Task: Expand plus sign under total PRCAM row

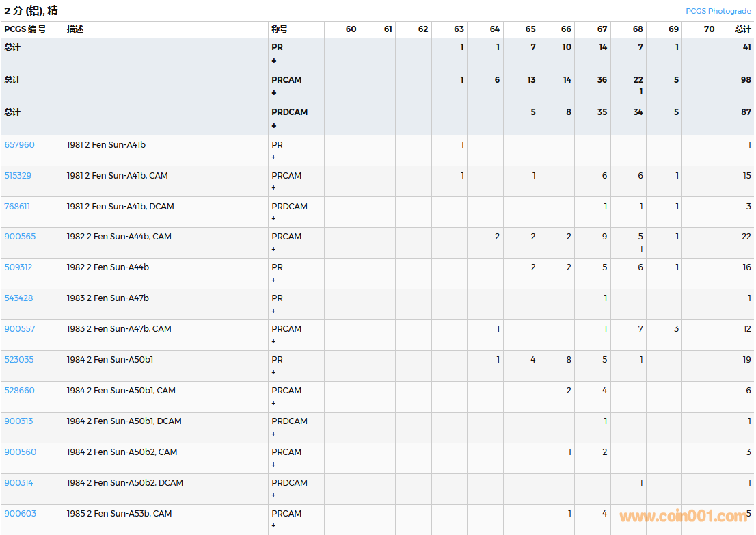Action: tap(274, 93)
